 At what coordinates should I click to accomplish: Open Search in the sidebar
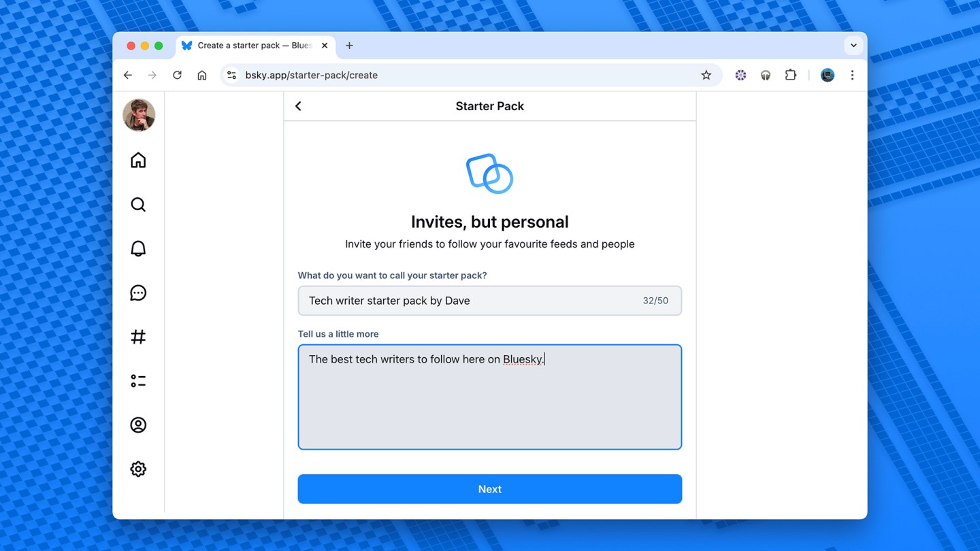[138, 204]
